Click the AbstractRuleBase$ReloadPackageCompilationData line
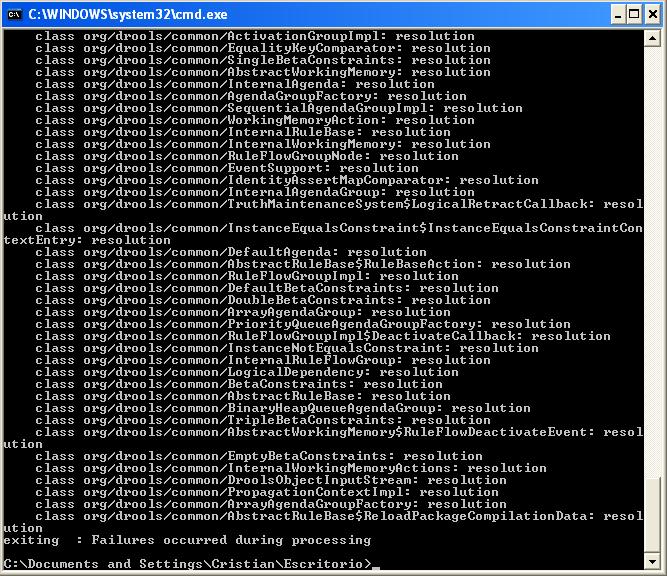667x576 pixels. pos(339,516)
